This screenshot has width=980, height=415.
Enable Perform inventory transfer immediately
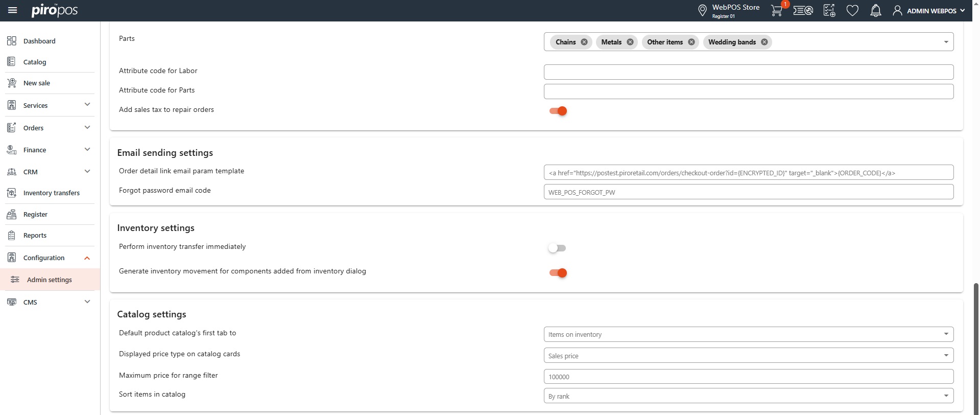point(557,248)
